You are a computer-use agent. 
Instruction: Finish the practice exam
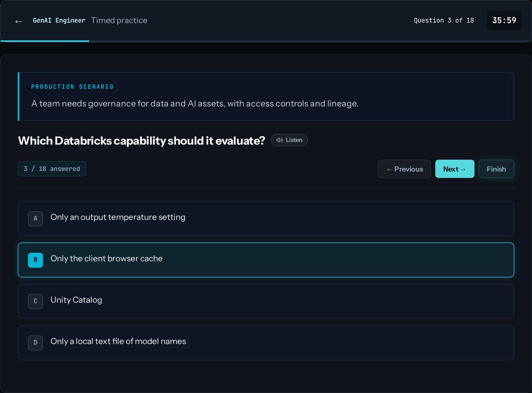pyautogui.click(x=497, y=169)
